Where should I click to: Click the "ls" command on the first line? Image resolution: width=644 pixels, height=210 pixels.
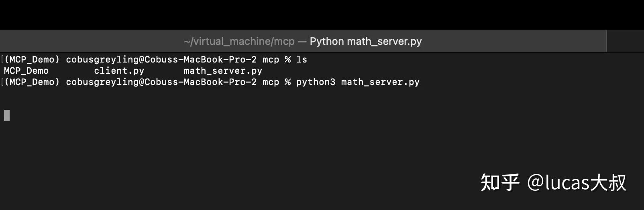(302, 60)
